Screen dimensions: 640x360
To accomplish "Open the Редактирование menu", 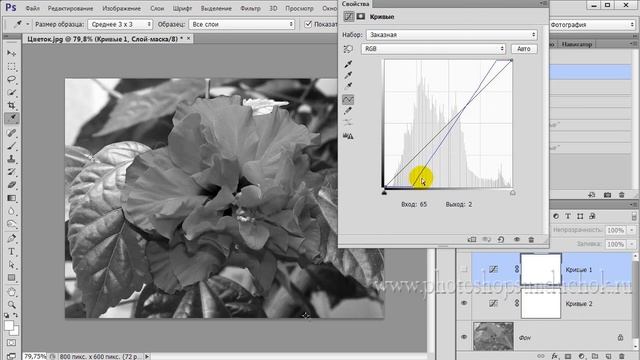I will [x=70, y=8].
